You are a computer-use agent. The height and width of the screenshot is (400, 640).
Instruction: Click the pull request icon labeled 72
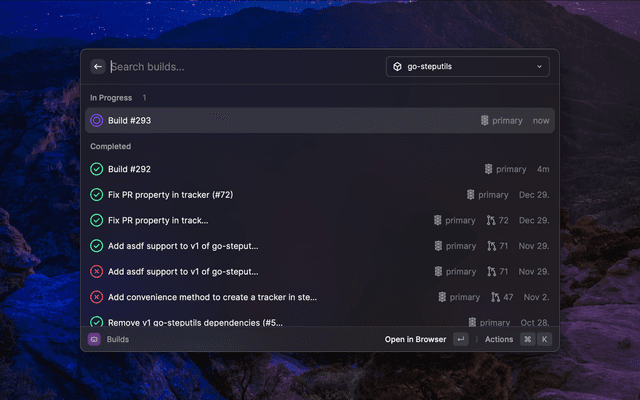492,220
